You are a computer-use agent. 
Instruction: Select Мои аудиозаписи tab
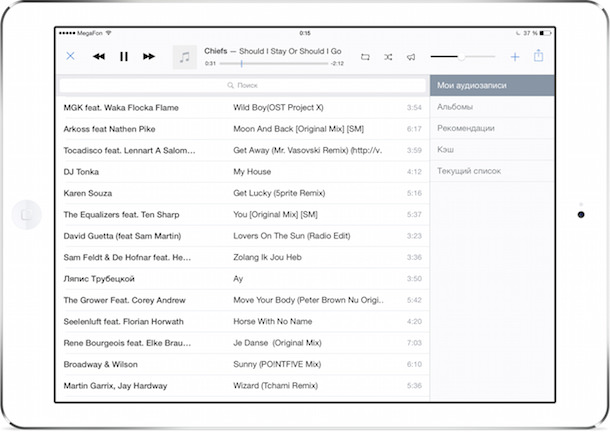(x=492, y=85)
